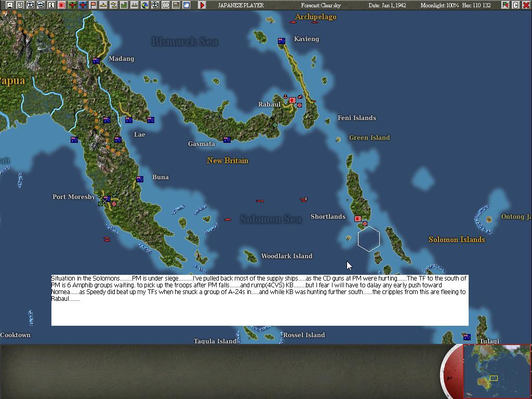Click the save game disk icon
The width and height of the screenshot is (532, 399).
[x=10, y=5]
